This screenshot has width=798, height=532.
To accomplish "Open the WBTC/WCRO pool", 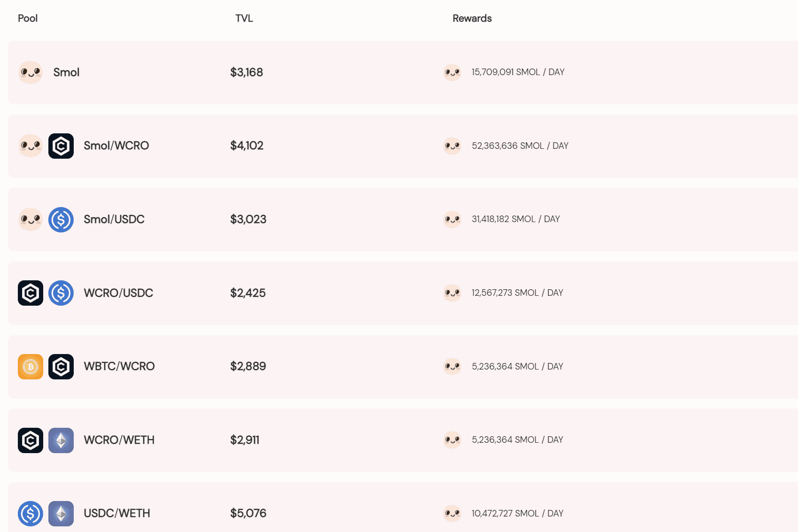I will pos(119,366).
